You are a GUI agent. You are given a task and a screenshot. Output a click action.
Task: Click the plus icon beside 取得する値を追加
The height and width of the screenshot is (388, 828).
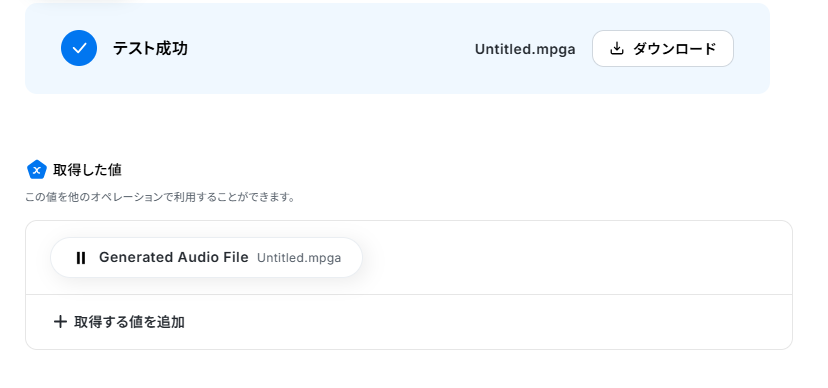(x=60, y=321)
